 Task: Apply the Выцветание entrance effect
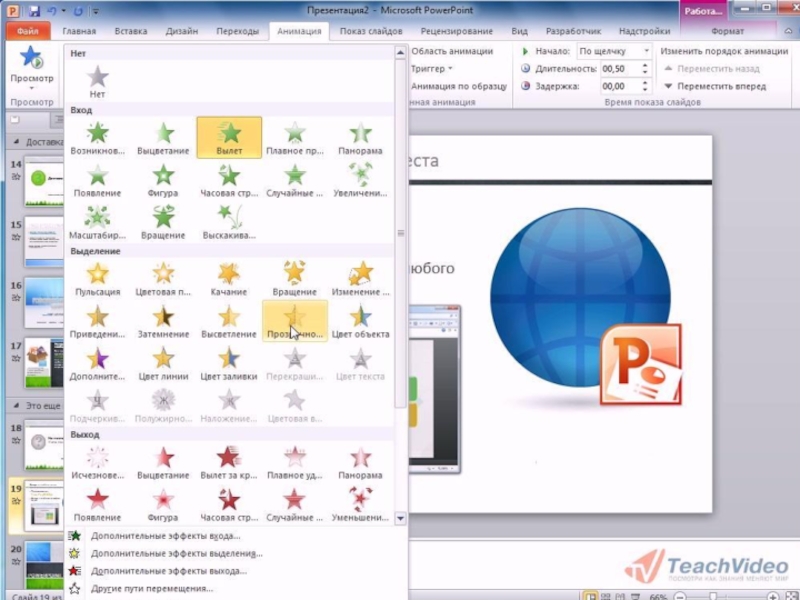pos(163,138)
